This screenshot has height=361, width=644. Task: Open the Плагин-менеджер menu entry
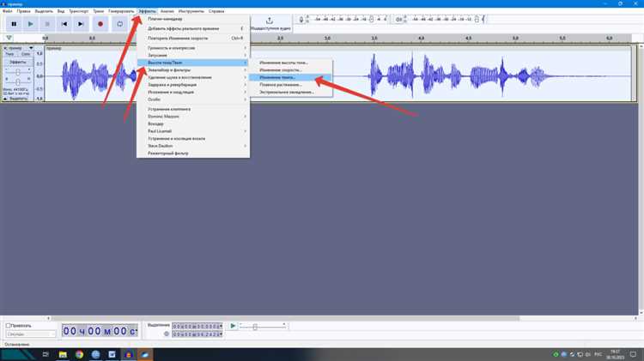coord(193,19)
